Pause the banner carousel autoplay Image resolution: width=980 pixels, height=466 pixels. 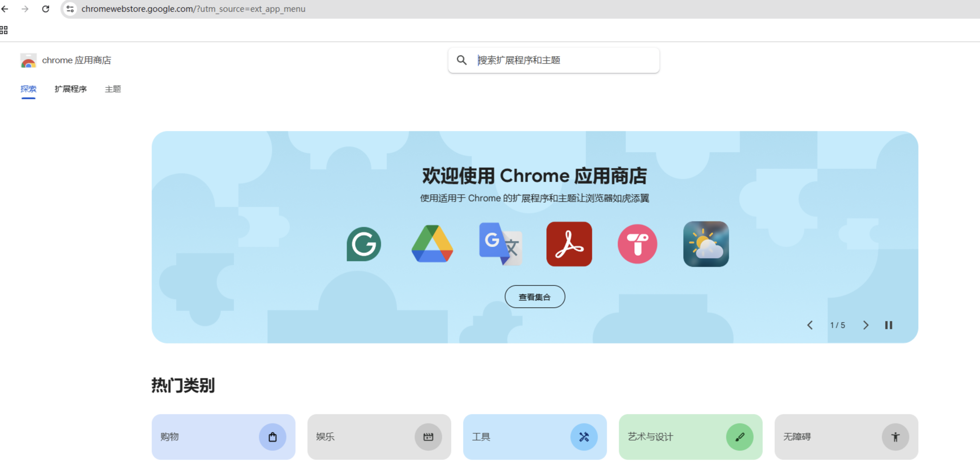click(888, 325)
